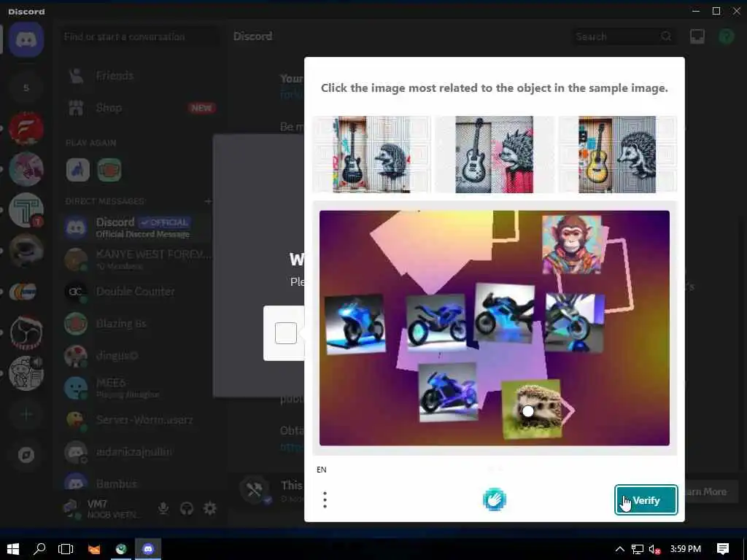Image resolution: width=747 pixels, height=560 pixels.
Task: Open the Windows notification center
Action: pyautogui.click(x=723, y=549)
